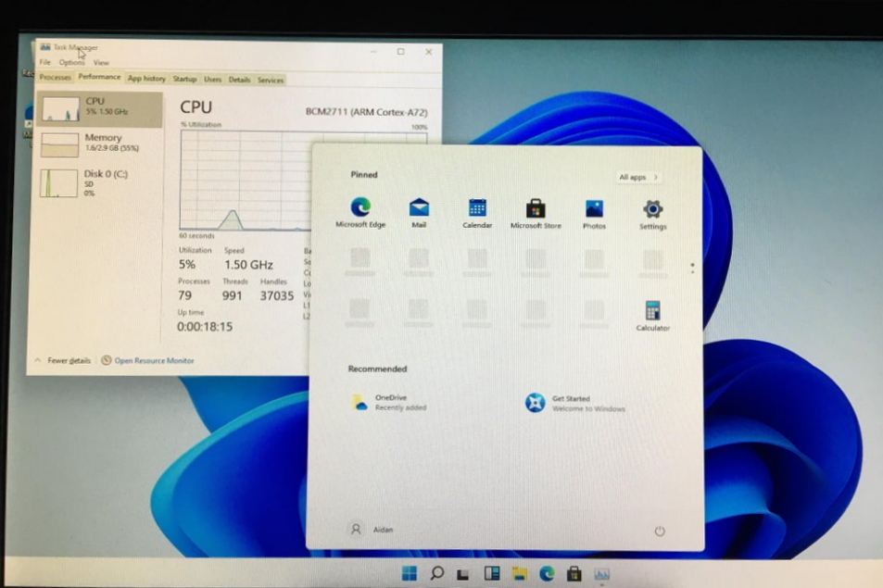883x588 pixels.
Task: Click the 1.50 GHz speed value
Action: [248, 265]
